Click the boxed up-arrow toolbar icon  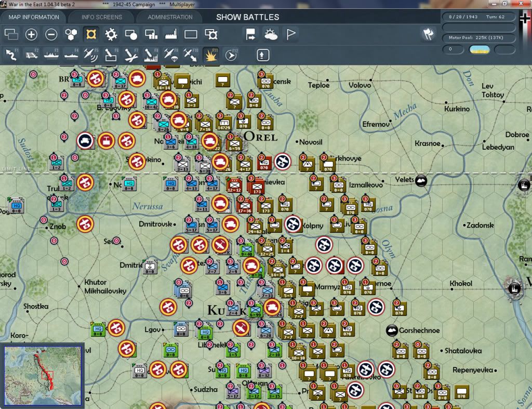point(263,55)
